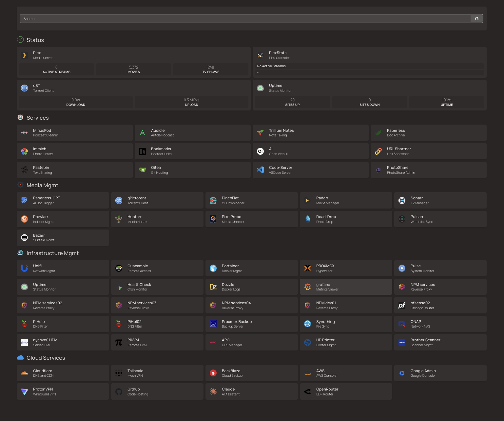
Task: Click the Portainer icon
Action: tap(213, 268)
